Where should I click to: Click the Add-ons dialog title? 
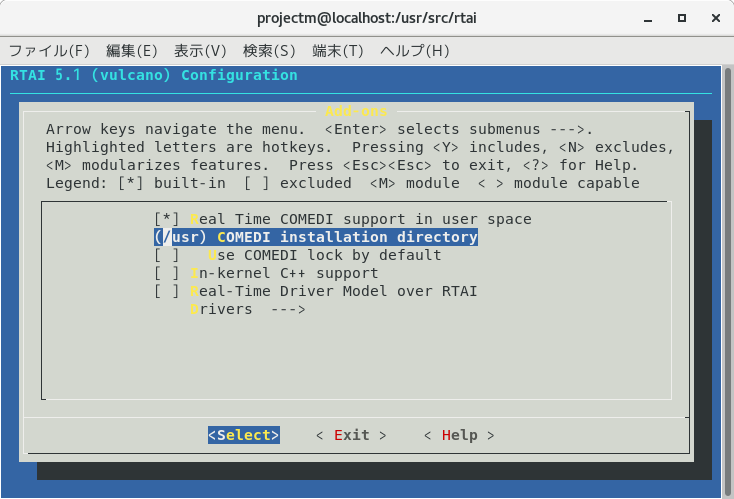click(356, 111)
